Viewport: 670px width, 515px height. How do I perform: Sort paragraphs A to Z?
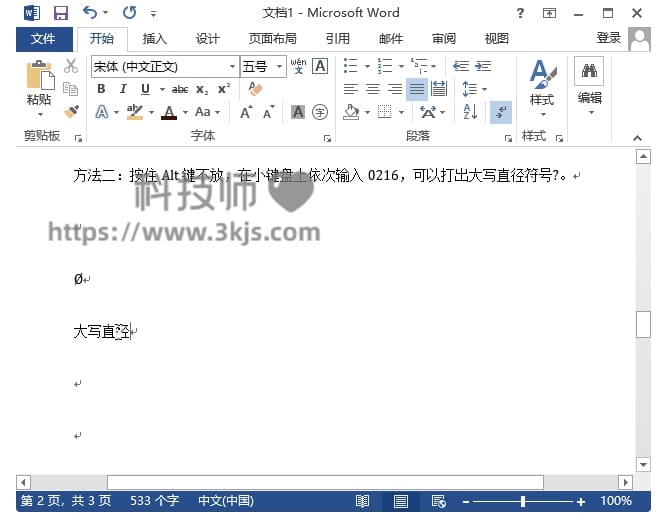(x=470, y=112)
